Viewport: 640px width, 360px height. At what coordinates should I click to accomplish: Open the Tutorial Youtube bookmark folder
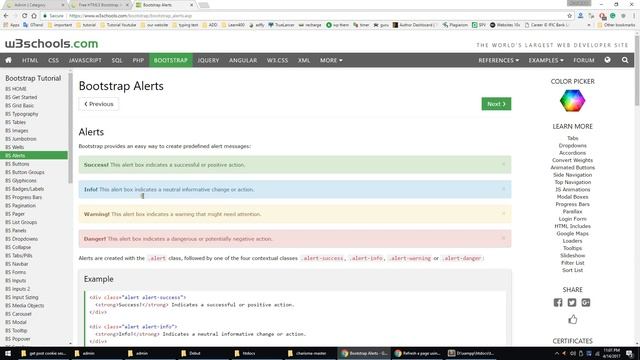tap(118, 25)
